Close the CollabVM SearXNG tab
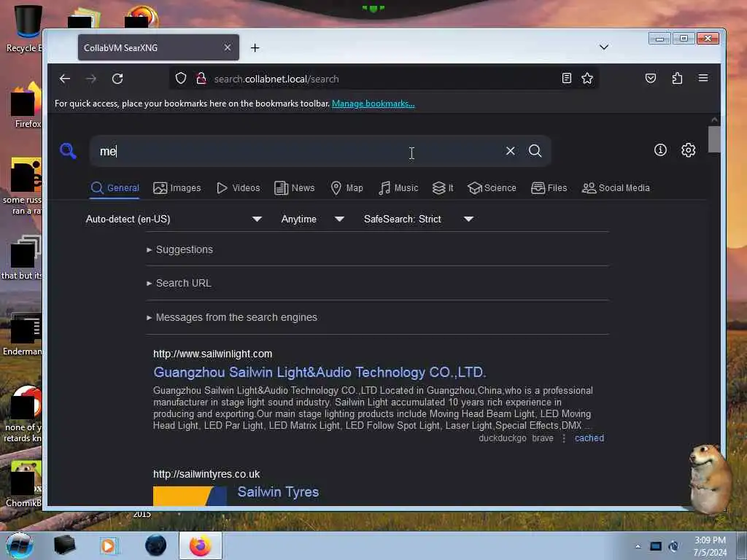 tap(228, 47)
